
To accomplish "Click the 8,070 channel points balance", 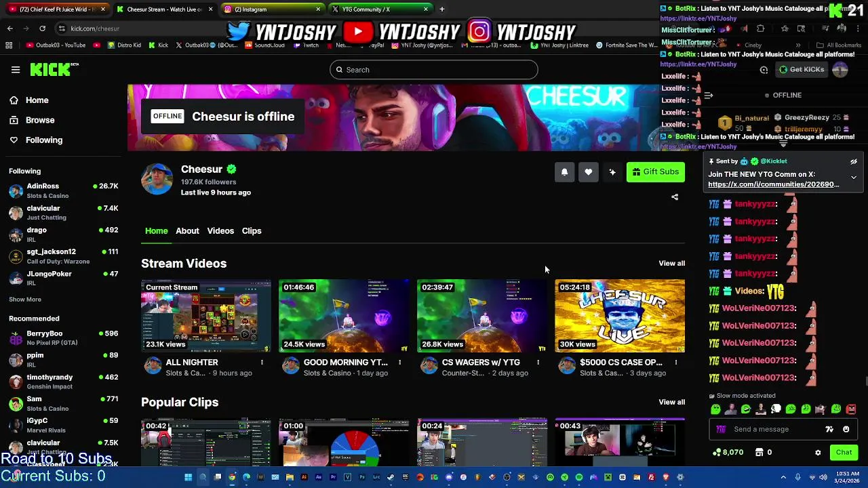I will [x=728, y=453].
